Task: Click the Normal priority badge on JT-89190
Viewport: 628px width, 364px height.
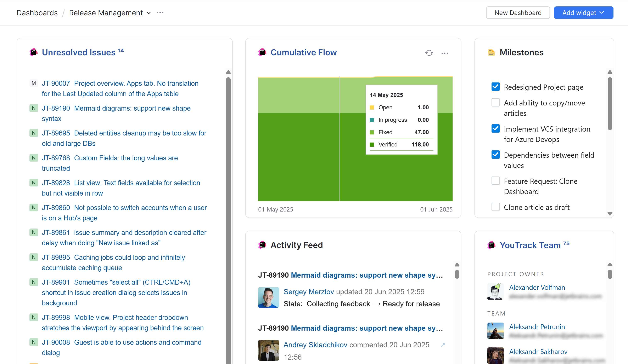Action: click(x=34, y=108)
